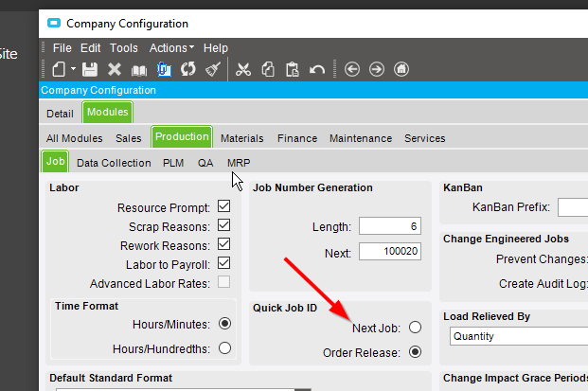
Task: Click the Advanced Labor Rates checkbox
Action: pos(223,282)
